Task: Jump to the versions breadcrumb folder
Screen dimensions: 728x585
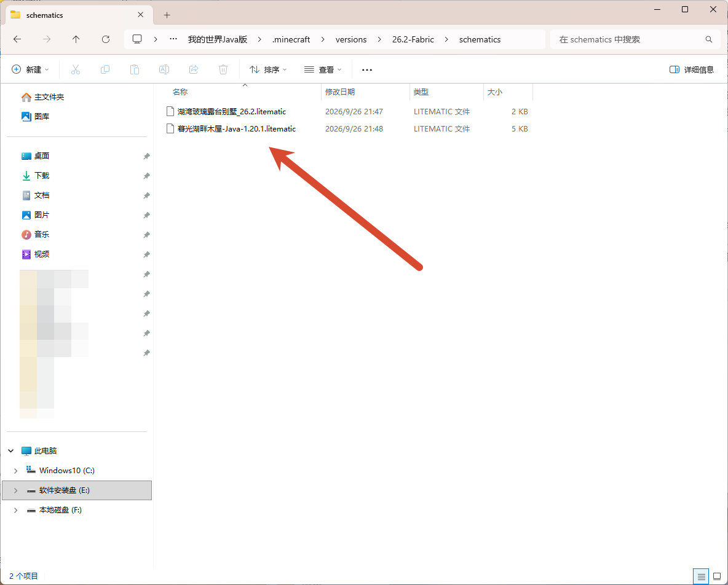Action: pyautogui.click(x=351, y=39)
